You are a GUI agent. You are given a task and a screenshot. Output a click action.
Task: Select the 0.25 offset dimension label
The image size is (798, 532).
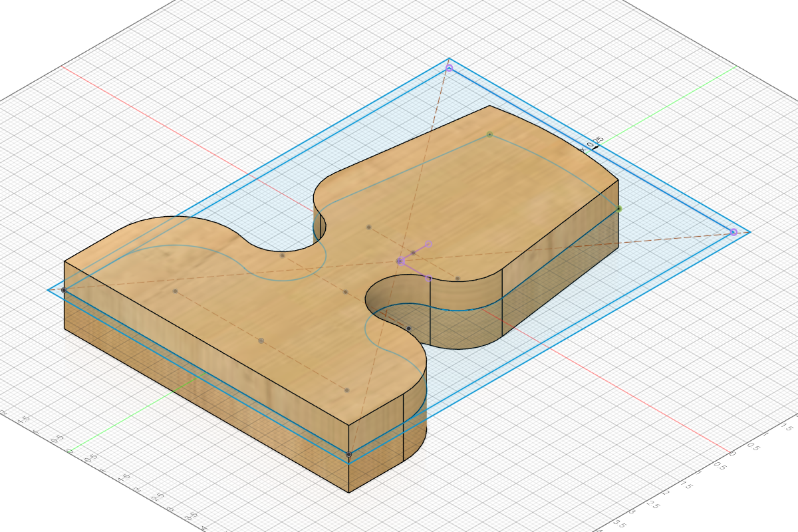click(595, 142)
